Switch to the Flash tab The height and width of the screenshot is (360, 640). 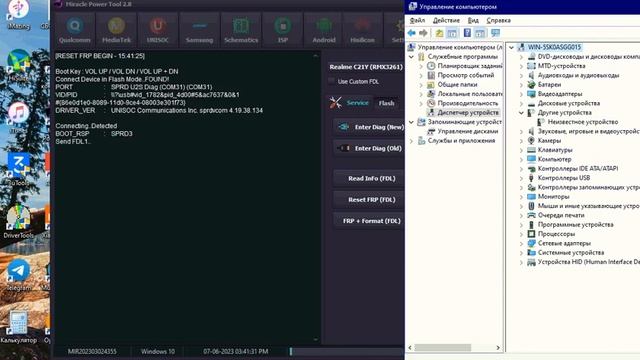[386, 103]
